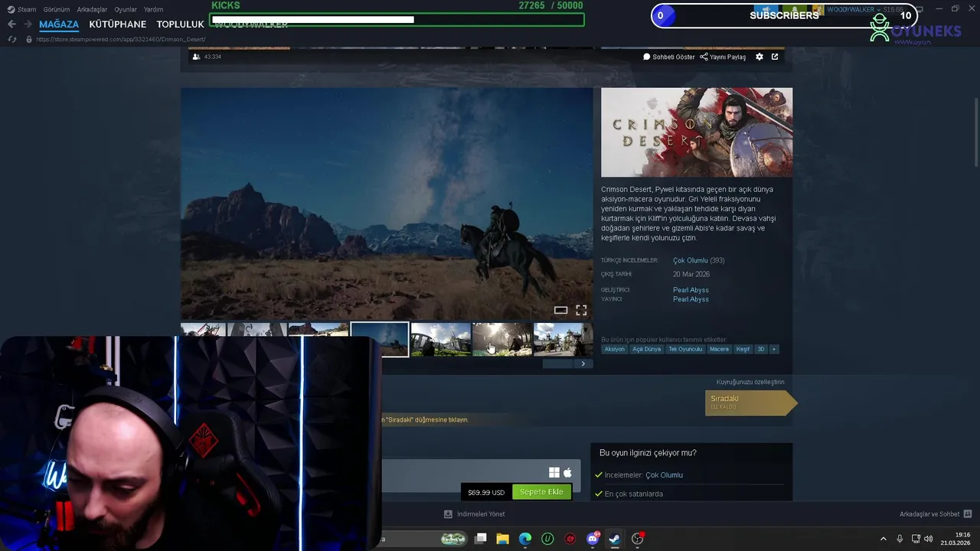Image resolution: width=980 pixels, height=551 pixels.
Task: Click the thumbnail strip scroll slider
Action: pos(557,364)
